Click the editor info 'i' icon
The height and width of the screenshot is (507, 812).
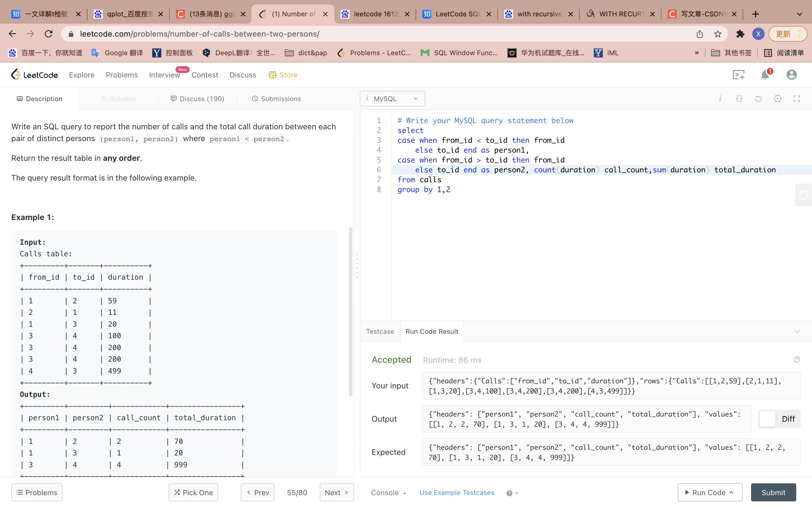[x=720, y=99]
